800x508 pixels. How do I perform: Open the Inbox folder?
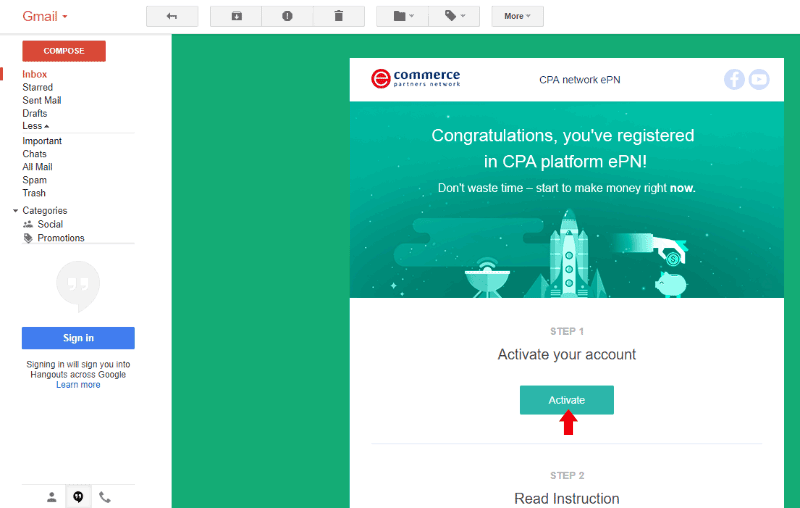tap(34, 74)
